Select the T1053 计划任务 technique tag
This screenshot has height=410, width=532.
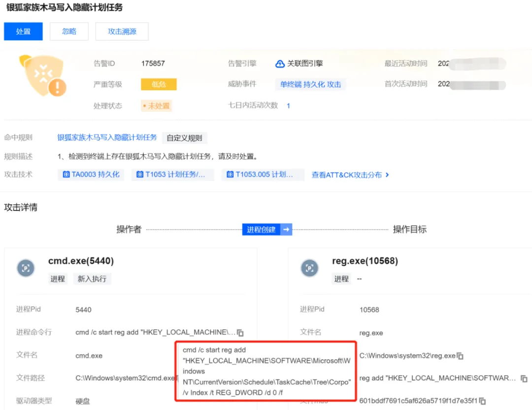point(172,174)
